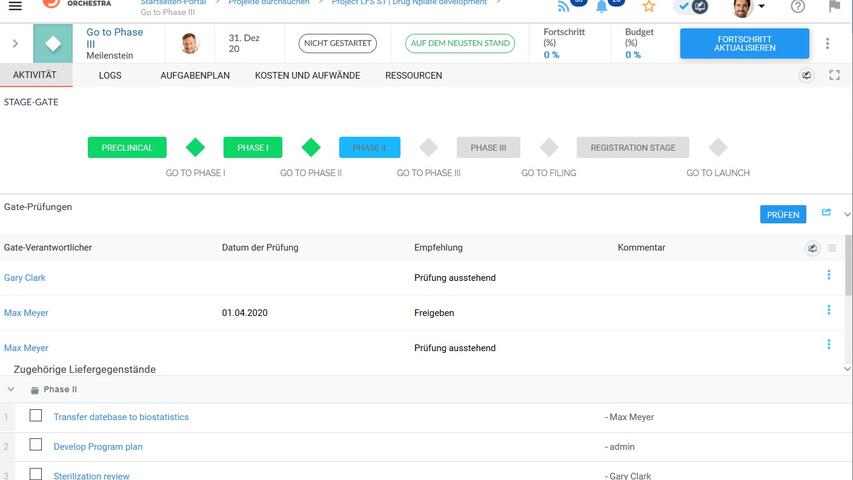Check the Transfer datebase to biostatistics checkbox

click(36, 416)
